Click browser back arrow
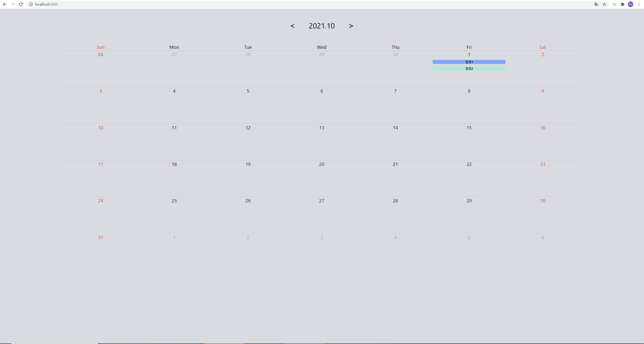 click(x=5, y=4)
